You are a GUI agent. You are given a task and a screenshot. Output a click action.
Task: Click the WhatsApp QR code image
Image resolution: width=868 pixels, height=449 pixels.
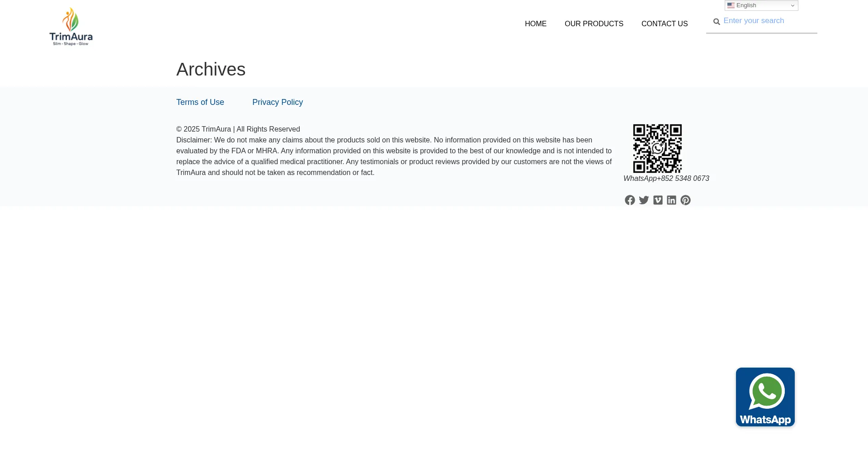[x=657, y=148]
